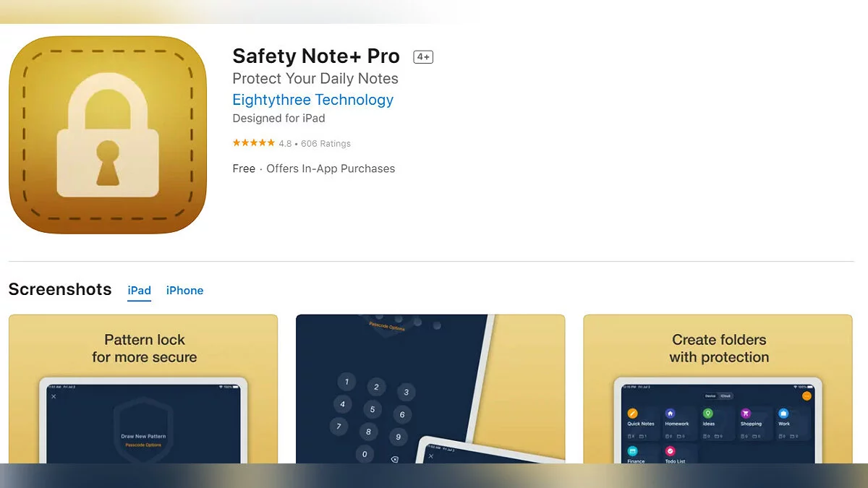
Task: Switch to the iPad screenshots tab
Action: 140,291
